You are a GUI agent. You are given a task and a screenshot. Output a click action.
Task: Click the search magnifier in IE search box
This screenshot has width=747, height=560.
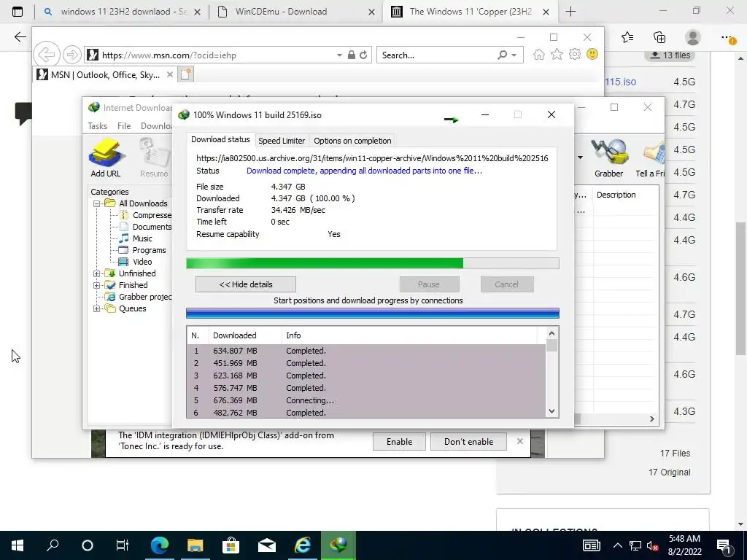pos(502,55)
